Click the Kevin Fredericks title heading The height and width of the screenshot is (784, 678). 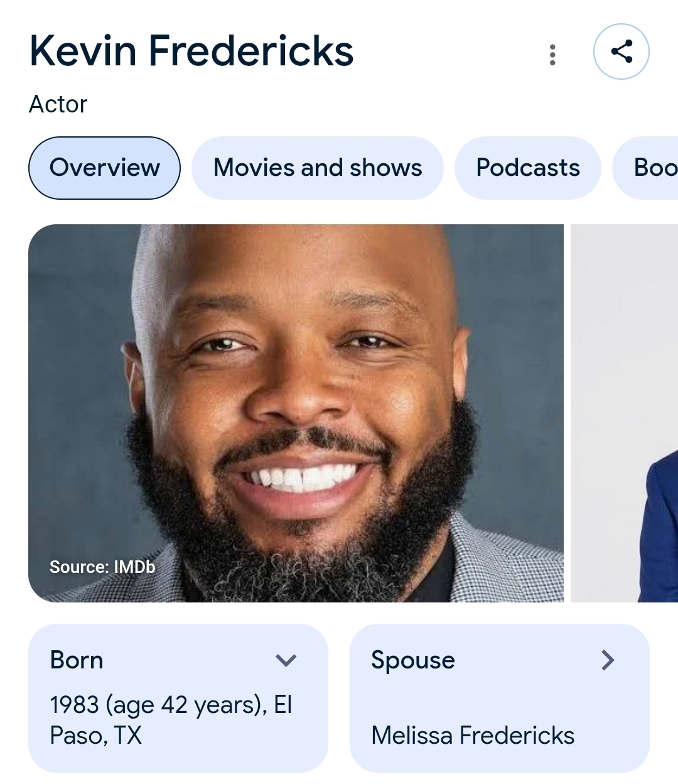[x=191, y=51]
